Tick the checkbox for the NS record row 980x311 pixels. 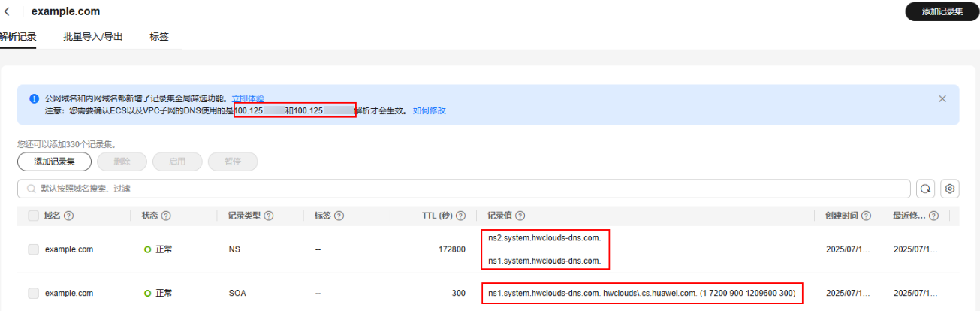click(33, 249)
